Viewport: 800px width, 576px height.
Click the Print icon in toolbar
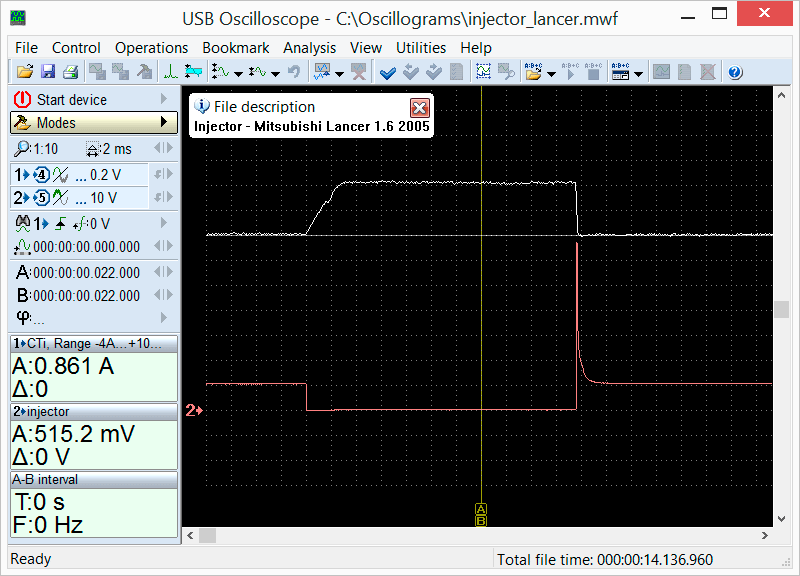(x=70, y=72)
